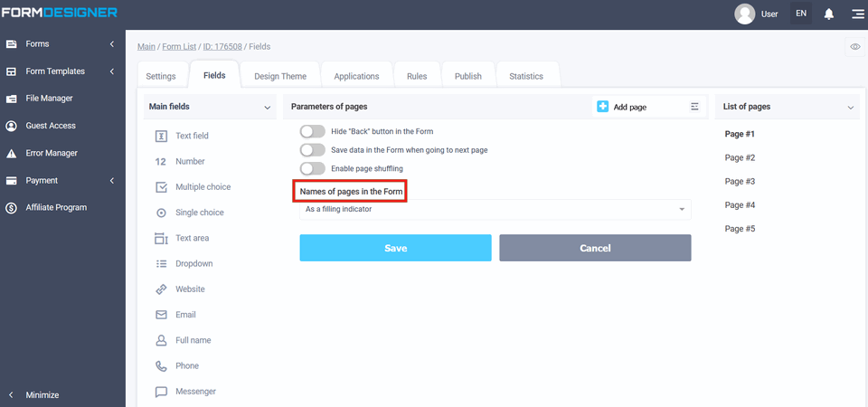868x407 pixels.
Task: Open the Publish tab
Action: (468, 76)
